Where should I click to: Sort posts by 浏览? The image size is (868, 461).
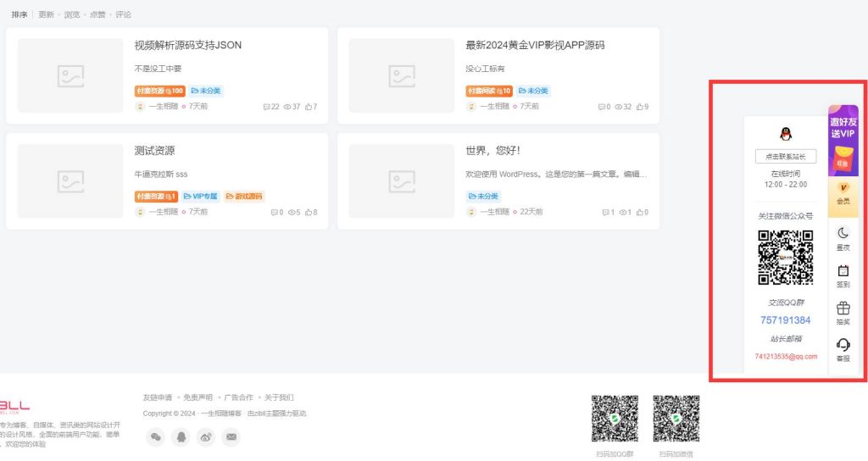[72, 14]
